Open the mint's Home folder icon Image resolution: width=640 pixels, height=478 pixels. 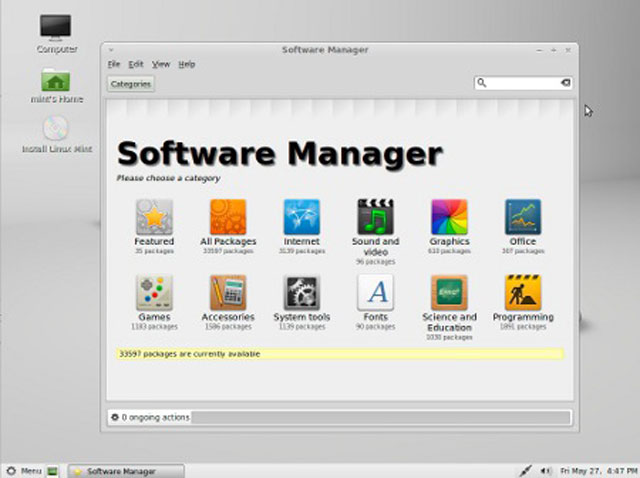[x=56, y=80]
